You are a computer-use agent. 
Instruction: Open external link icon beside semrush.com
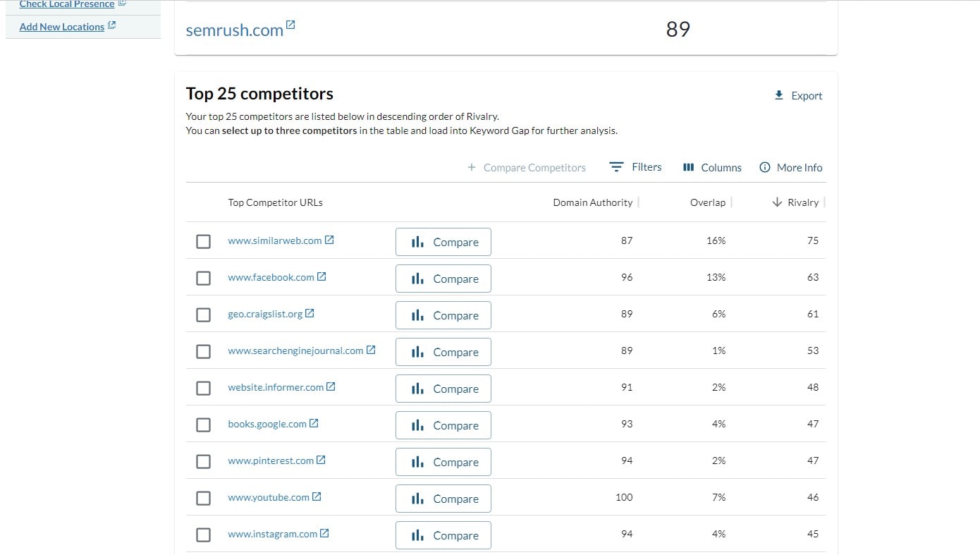tap(290, 25)
